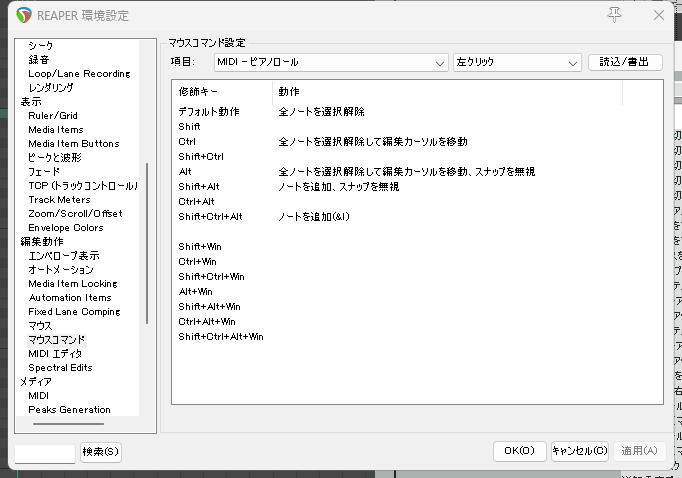Viewport: 682px width, 478px height.
Task: Click the OK(O) button
Action: (x=519, y=451)
